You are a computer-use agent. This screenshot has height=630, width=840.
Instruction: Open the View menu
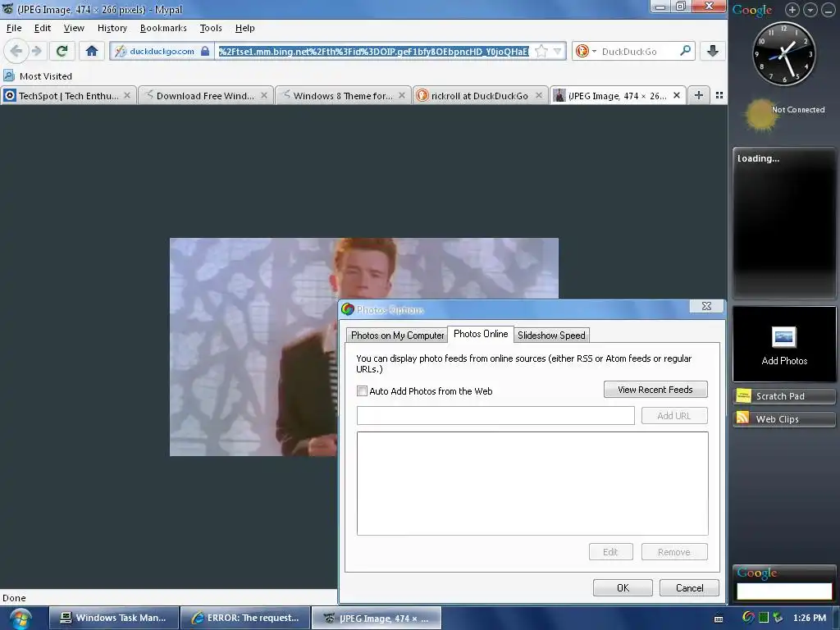click(73, 28)
